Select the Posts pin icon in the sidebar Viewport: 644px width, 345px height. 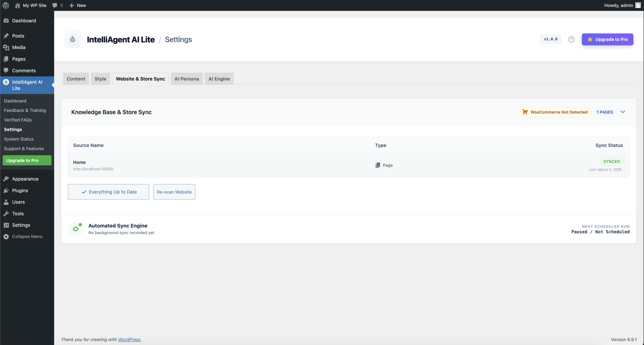(6, 36)
